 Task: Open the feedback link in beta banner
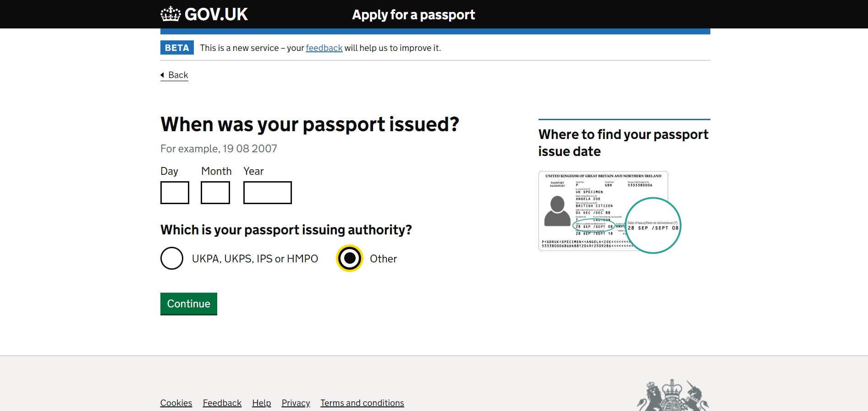coord(324,48)
